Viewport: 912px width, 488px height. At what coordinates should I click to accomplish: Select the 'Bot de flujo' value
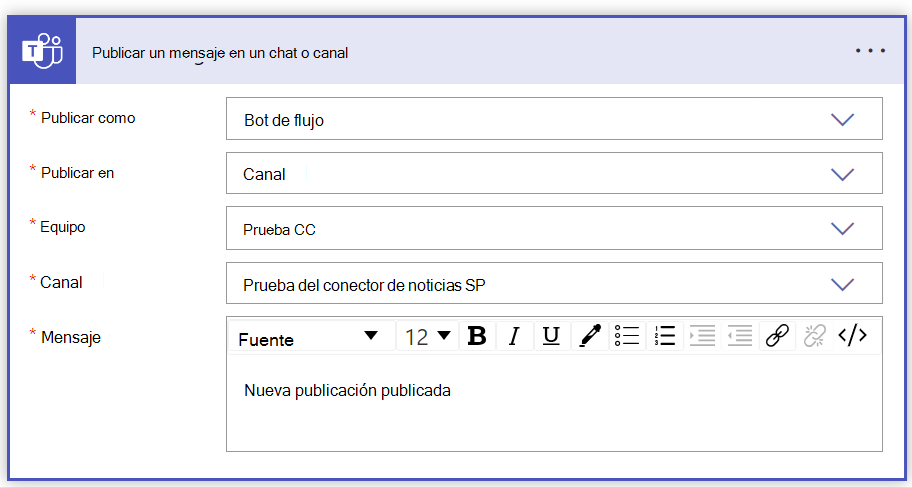coord(284,120)
